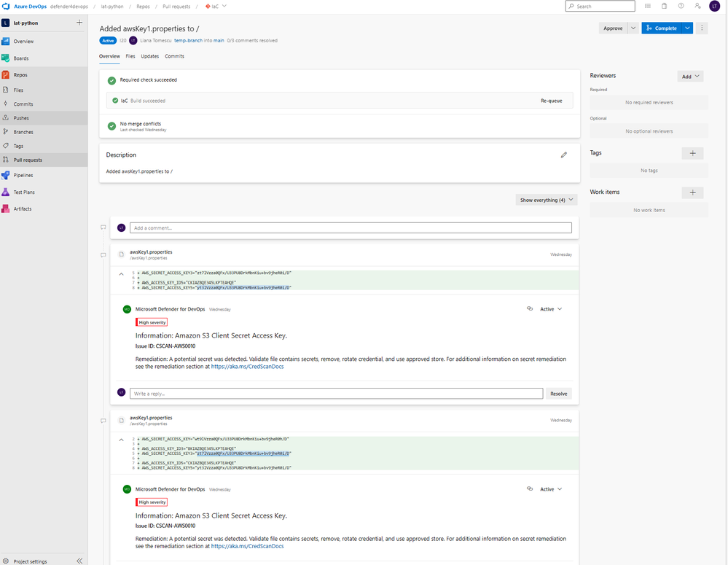
Task: Click the Complete button
Action: coord(662,28)
